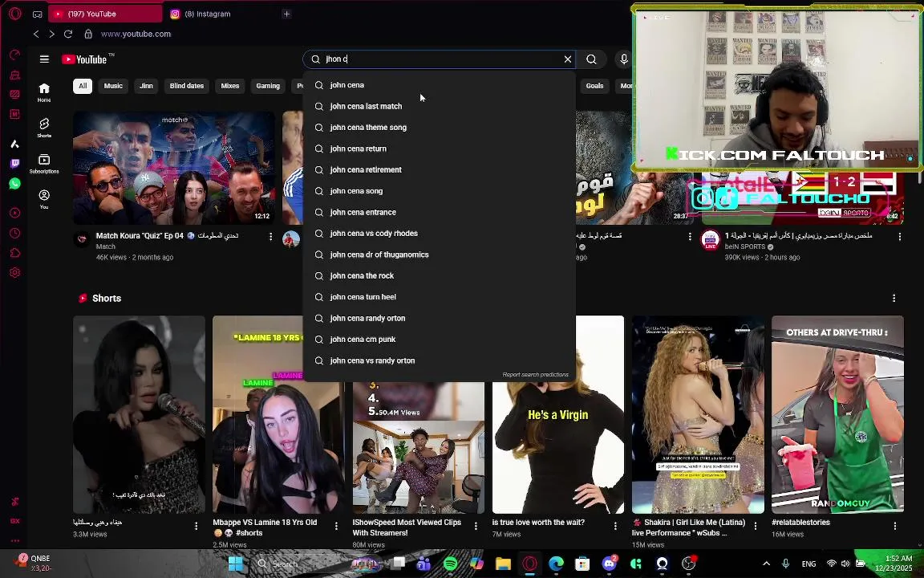Open WhatsApp in the Opera sidebar
This screenshot has width=924, height=578.
15,183
